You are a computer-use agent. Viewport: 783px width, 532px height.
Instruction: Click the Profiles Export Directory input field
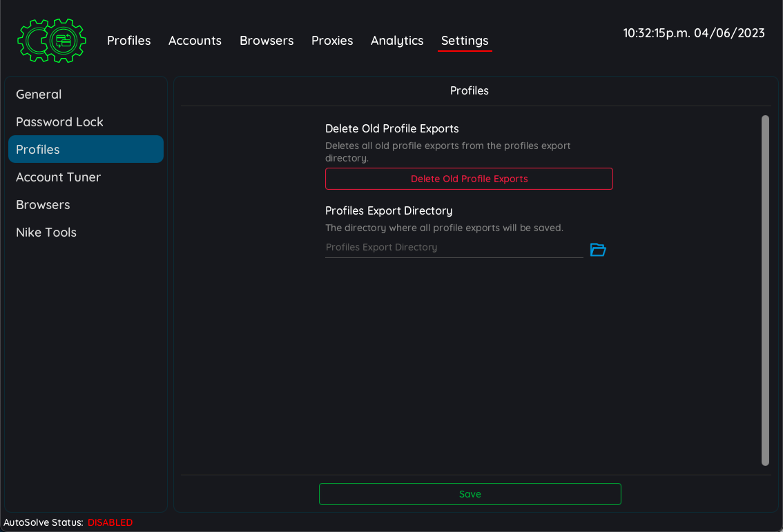click(452, 247)
